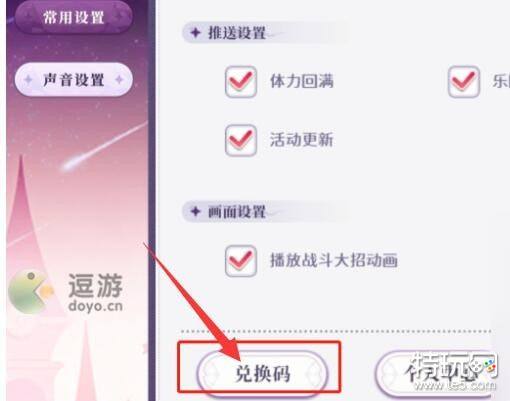Image resolution: width=510 pixels, height=401 pixels.
Task: Disable the 播放战斗大招动画 checkbox
Action: point(241,261)
